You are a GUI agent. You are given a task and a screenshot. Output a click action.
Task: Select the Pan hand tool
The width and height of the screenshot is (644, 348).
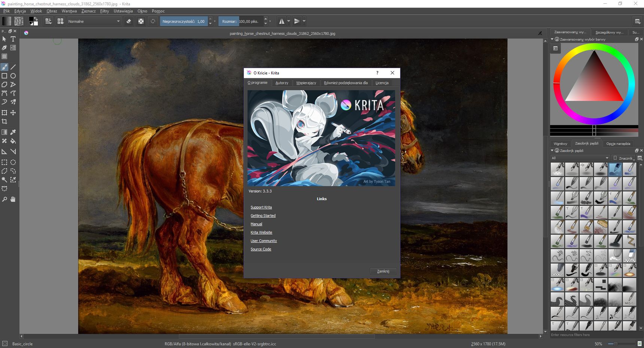[x=13, y=199]
